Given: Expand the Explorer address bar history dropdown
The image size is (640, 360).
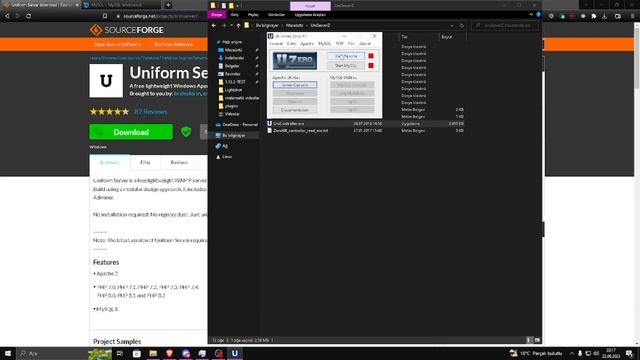Looking at the screenshot, I should (452, 25).
